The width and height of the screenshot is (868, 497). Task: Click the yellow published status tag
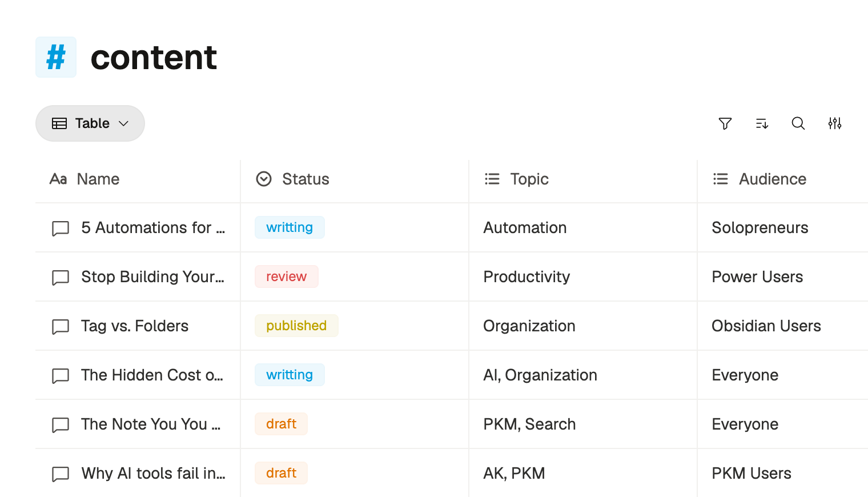(296, 326)
